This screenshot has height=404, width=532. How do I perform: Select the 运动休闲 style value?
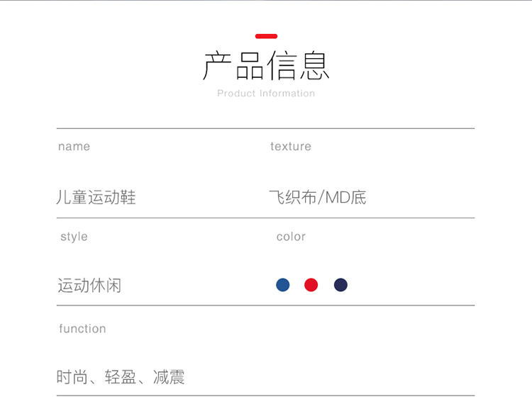[89, 286]
